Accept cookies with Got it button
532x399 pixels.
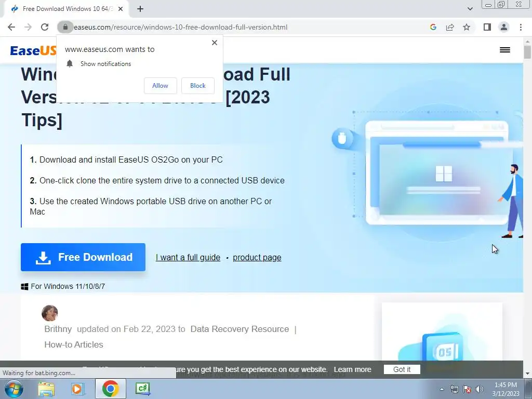[402, 369]
